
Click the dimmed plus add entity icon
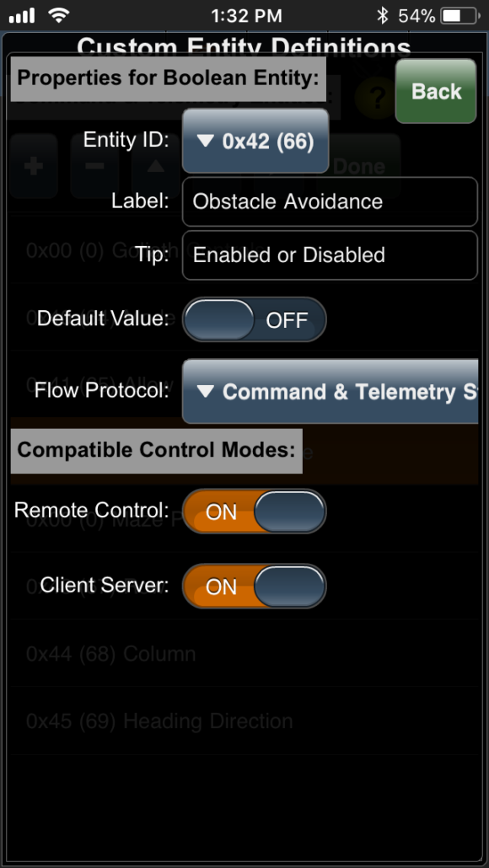[x=34, y=166]
